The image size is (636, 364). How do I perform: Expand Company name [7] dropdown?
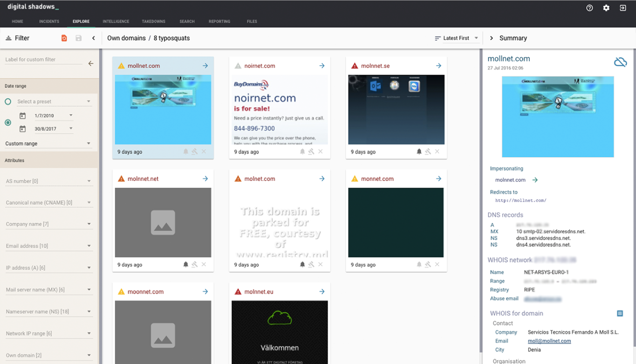tap(48, 224)
